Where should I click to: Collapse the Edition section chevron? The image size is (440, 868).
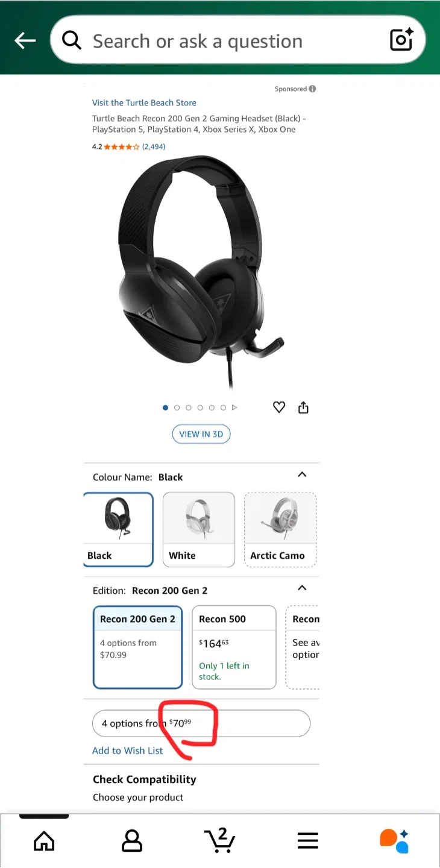point(303,588)
